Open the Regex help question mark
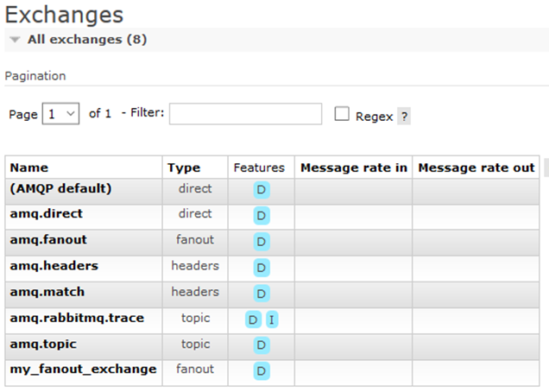 (403, 117)
